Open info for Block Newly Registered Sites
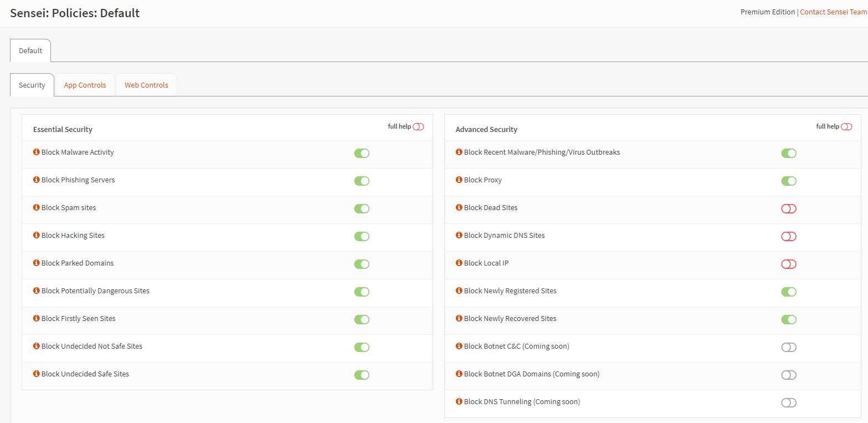 pyautogui.click(x=459, y=291)
